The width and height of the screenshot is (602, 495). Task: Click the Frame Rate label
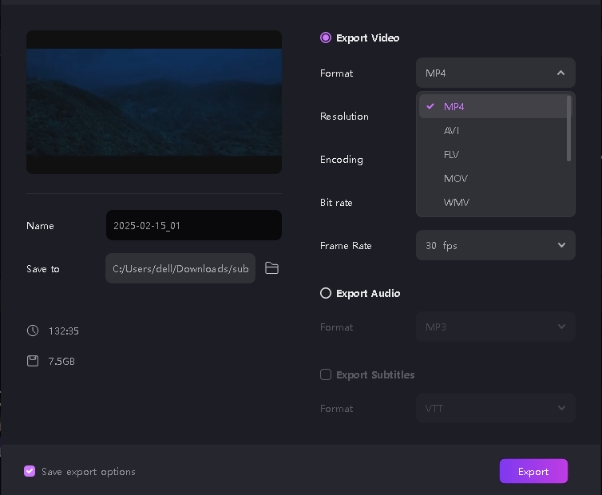(x=346, y=245)
